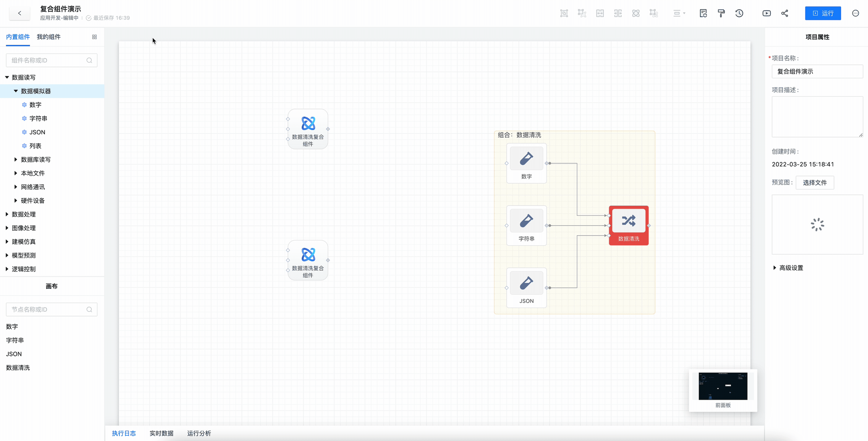Click the video play preview icon
Image resolution: width=868 pixels, height=441 pixels.
(766, 13)
